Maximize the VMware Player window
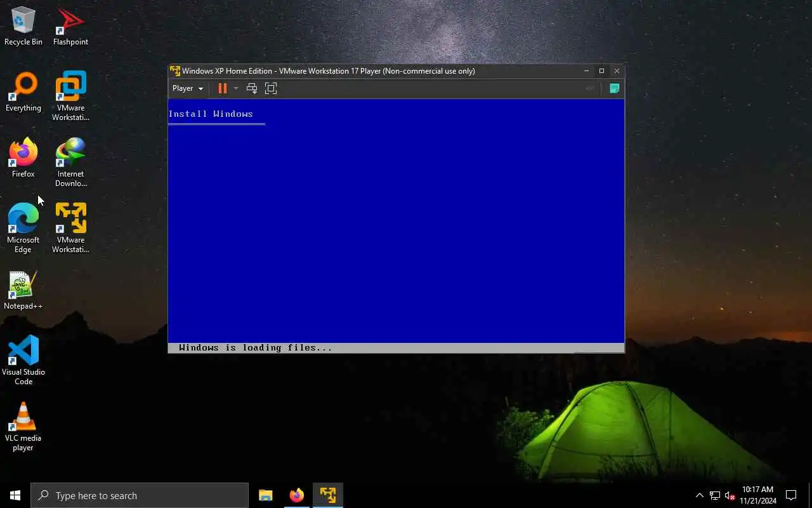The width and height of the screenshot is (812, 508). pyautogui.click(x=601, y=70)
